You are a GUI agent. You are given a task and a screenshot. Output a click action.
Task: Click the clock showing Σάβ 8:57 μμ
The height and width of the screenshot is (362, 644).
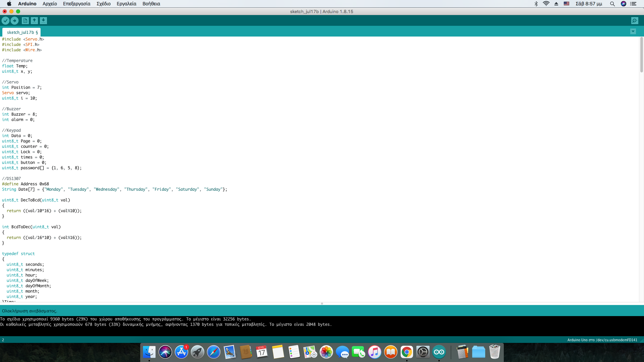coord(589,4)
